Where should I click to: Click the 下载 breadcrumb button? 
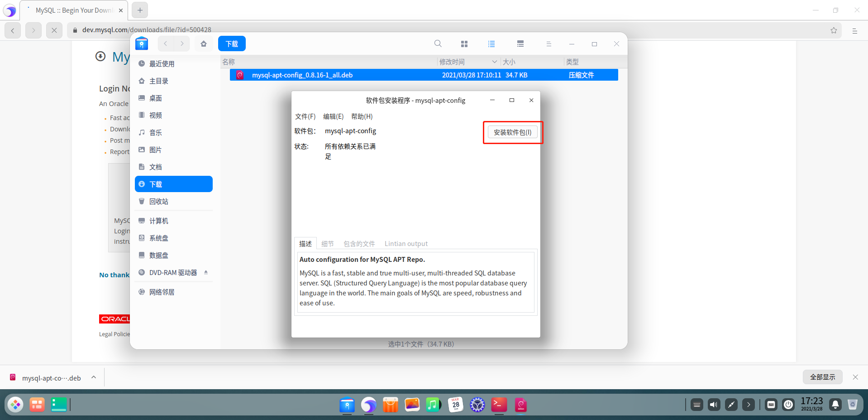pos(232,43)
